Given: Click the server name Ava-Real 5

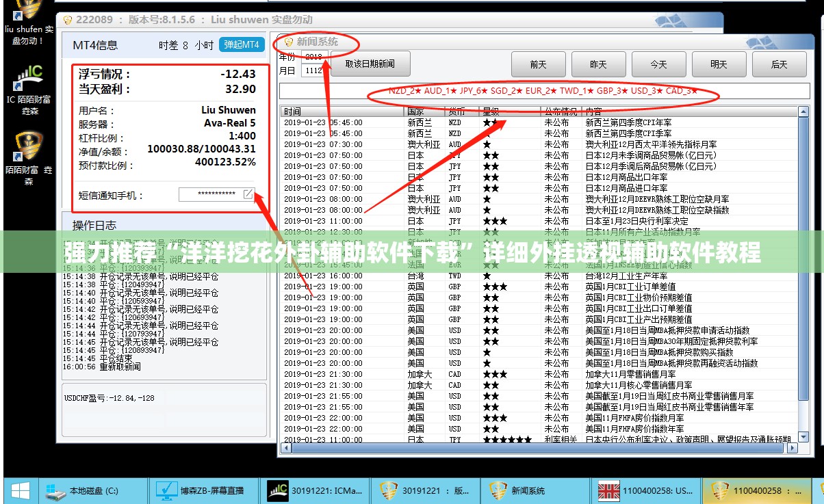Looking at the screenshot, I should click(x=230, y=123).
